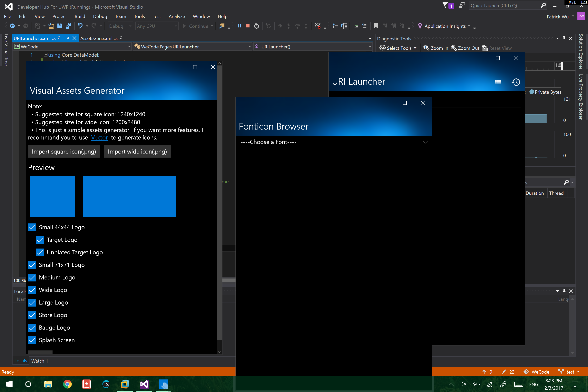This screenshot has height=392, width=588.
Task: Click the feedback icon beside Quick Launch
Action: coord(462,5)
